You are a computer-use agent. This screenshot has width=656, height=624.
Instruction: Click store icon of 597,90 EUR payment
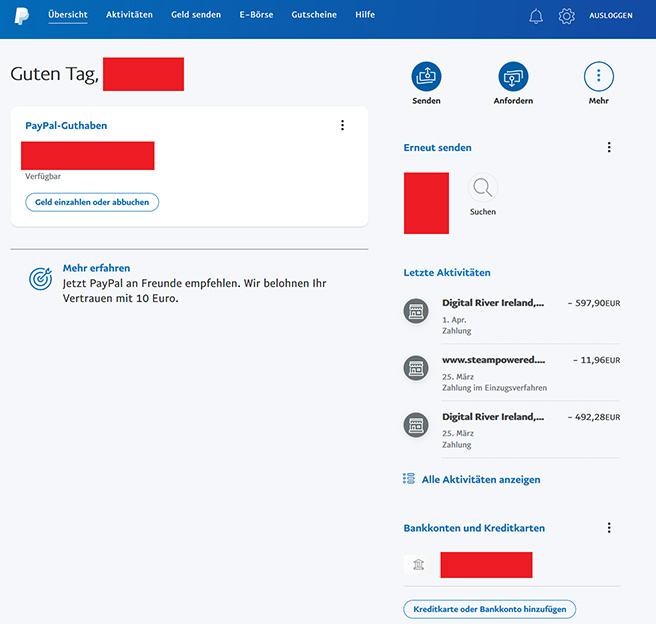pyautogui.click(x=416, y=311)
